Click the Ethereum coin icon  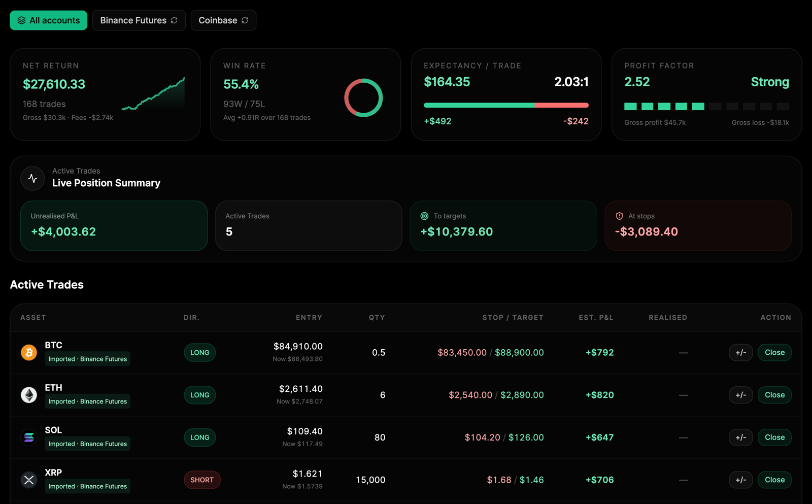pyautogui.click(x=29, y=395)
